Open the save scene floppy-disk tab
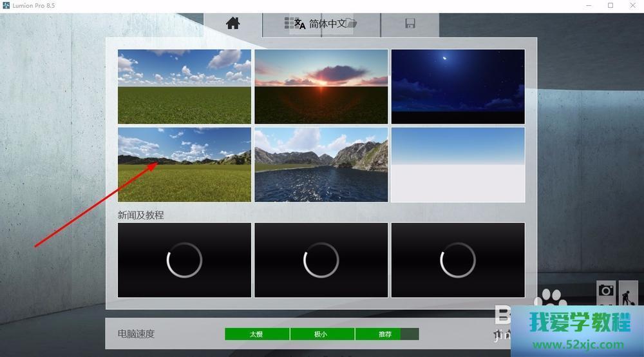The width and height of the screenshot is (644, 357). click(x=410, y=24)
